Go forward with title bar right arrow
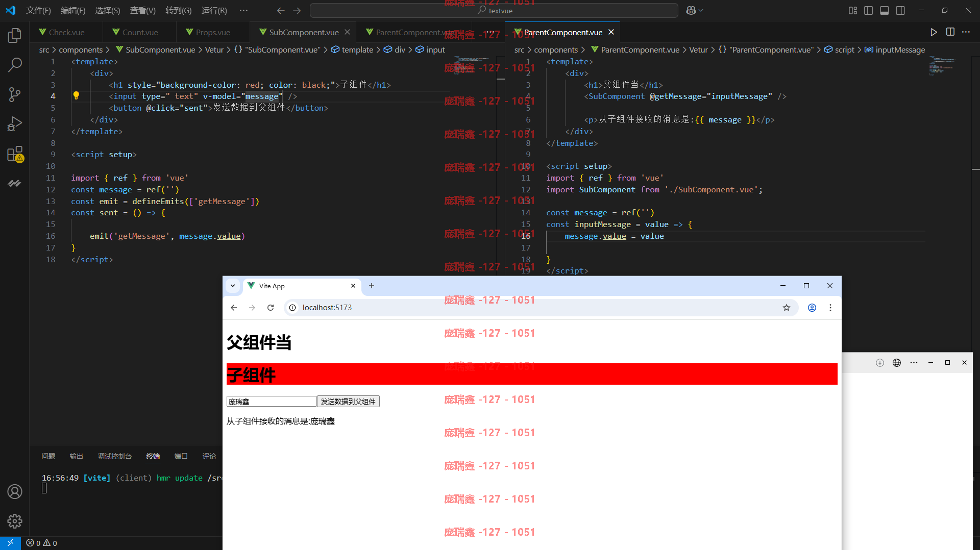 297,10
